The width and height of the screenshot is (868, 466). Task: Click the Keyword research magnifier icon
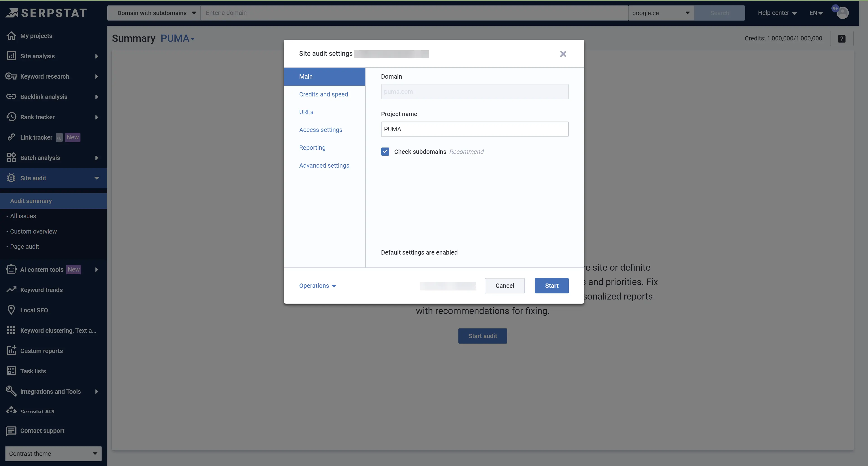click(12, 76)
